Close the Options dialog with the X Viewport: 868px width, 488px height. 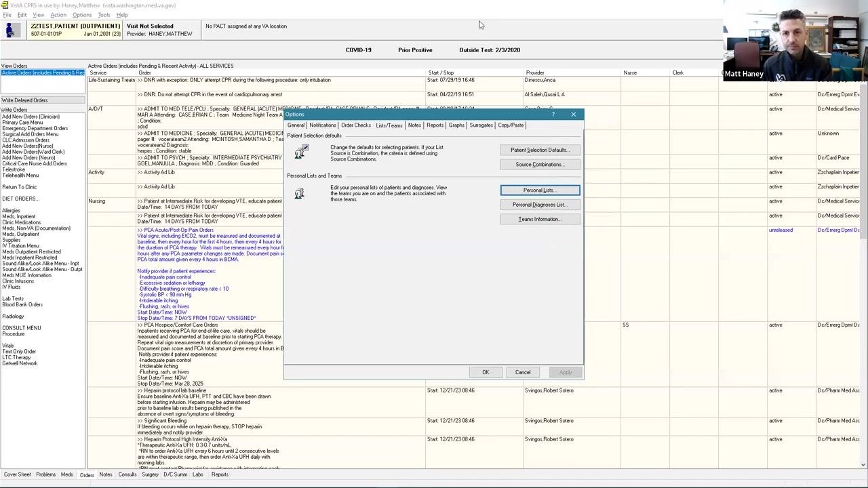click(574, 115)
